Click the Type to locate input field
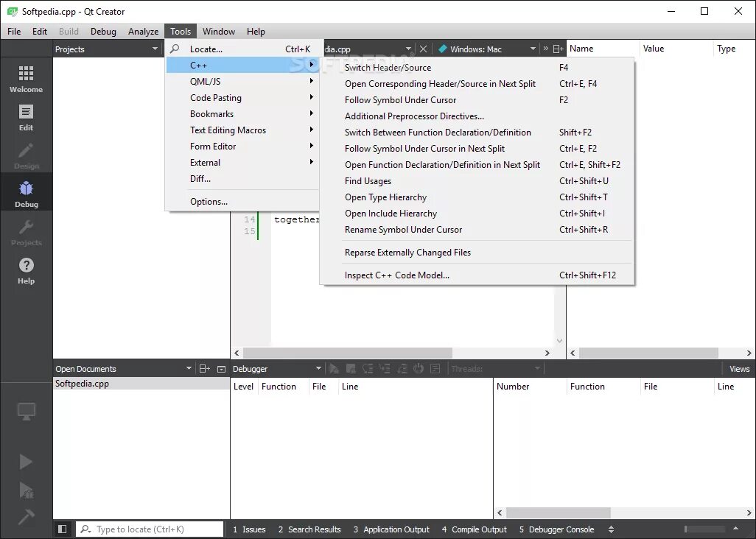The width and height of the screenshot is (756, 539). tap(150, 529)
